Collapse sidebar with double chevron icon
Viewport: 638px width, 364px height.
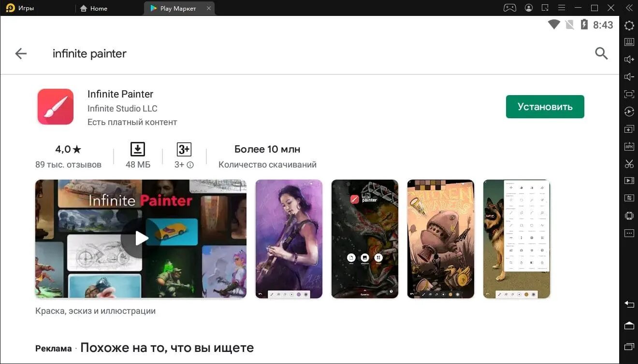click(629, 8)
